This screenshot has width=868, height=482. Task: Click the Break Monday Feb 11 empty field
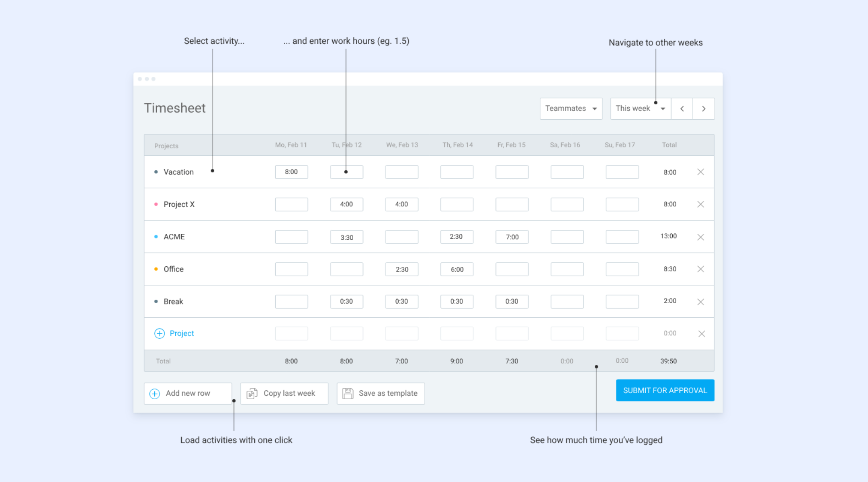(x=291, y=302)
